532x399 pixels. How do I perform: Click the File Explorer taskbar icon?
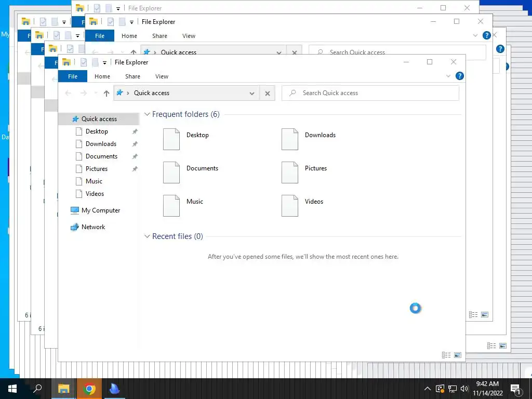[x=63, y=389]
